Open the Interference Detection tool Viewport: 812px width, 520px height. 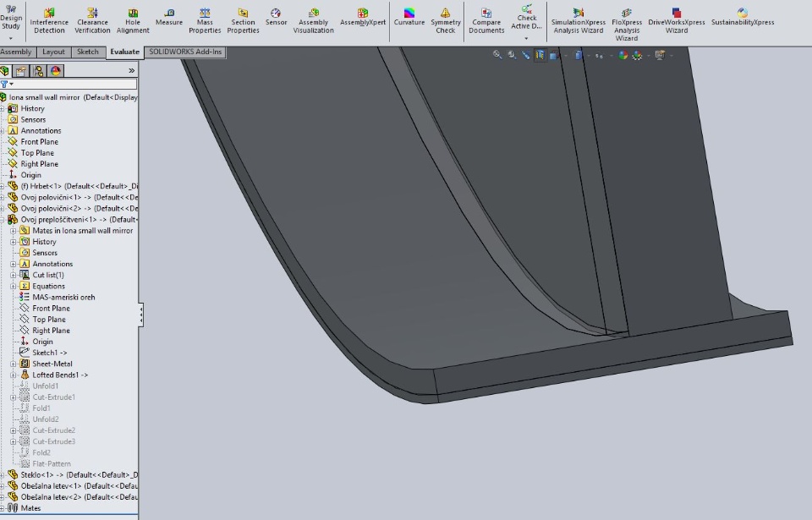[49, 21]
